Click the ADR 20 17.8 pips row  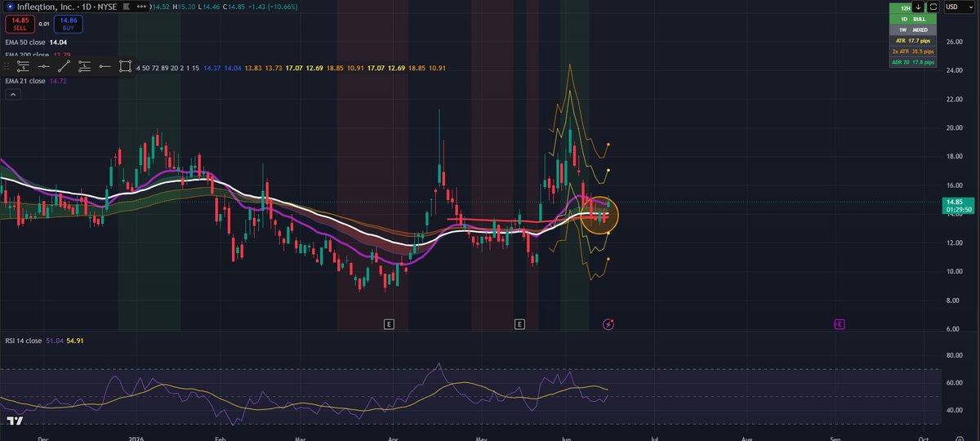click(x=913, y=62)
